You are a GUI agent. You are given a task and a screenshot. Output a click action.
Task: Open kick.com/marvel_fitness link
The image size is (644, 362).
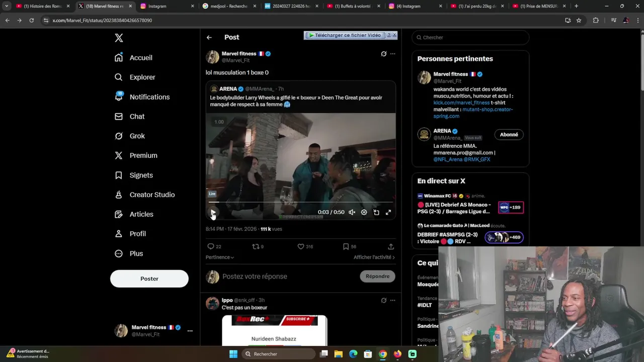pyautogui.click(x=461, y=103)
